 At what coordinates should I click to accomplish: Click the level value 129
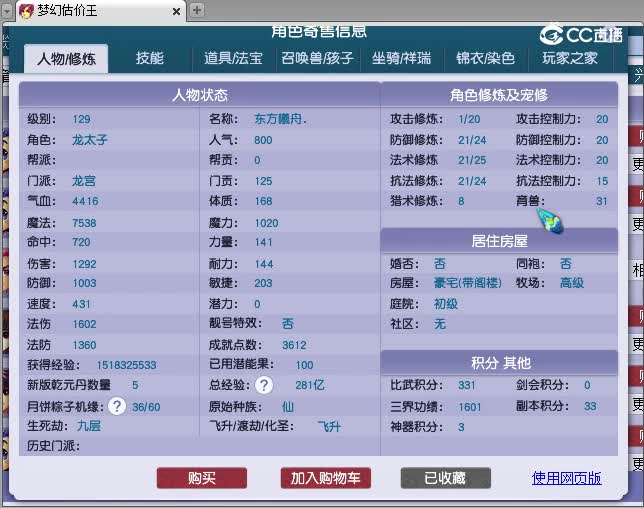pos(81,119)
